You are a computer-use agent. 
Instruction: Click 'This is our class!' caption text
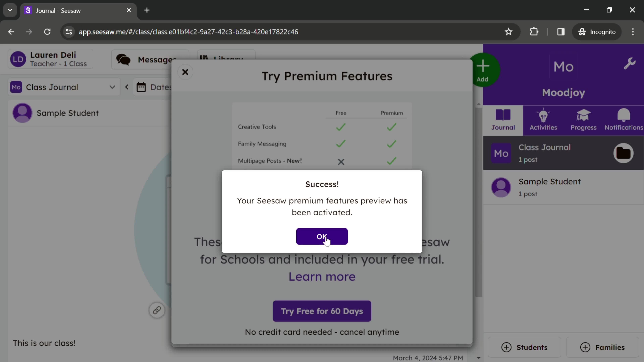pyautogui.click(x=44, y=343)
